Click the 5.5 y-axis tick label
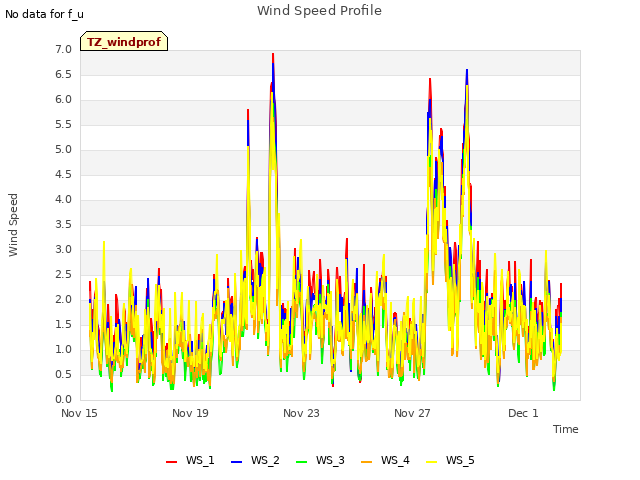 pyautogui.click(x=63, y=124)
